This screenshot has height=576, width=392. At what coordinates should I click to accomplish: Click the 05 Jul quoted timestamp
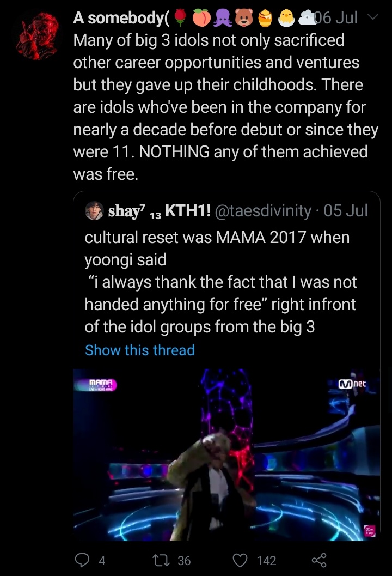coord(345,211)
